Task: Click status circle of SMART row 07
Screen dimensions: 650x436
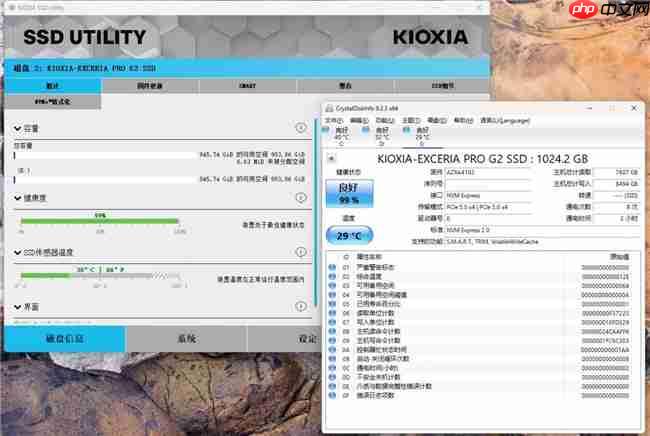Action: coord(332,322)
